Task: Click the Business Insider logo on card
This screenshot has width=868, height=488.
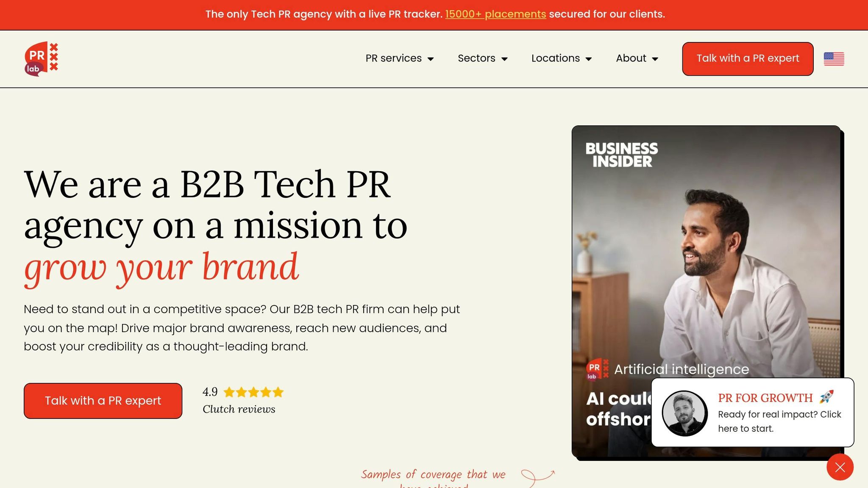Action: pyautogui.click(x=621, y=155)
